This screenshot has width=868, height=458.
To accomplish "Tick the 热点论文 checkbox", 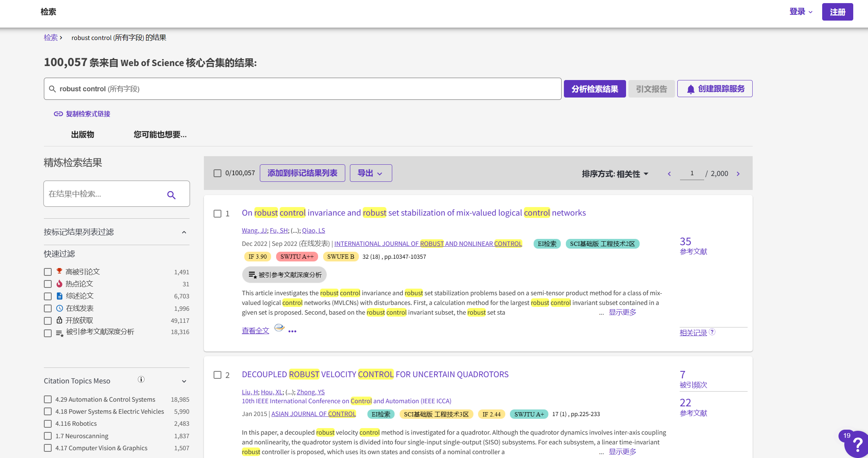I will coord(48,284).
